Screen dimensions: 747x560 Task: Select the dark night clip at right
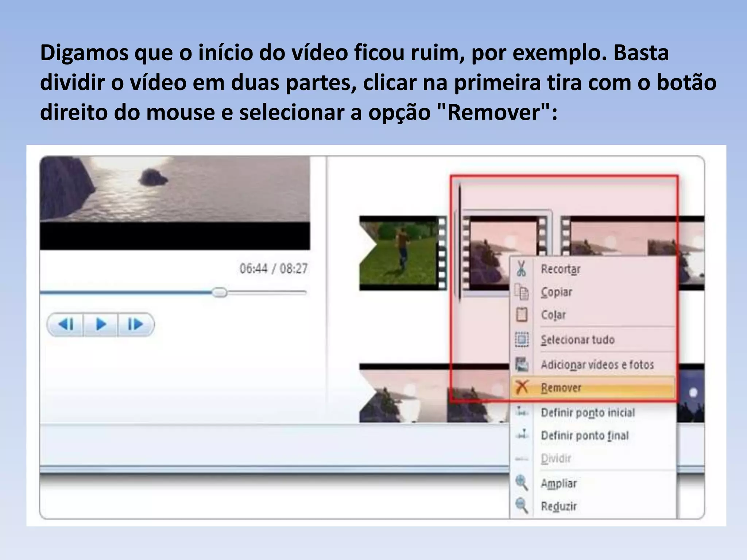tap(691, 393)
